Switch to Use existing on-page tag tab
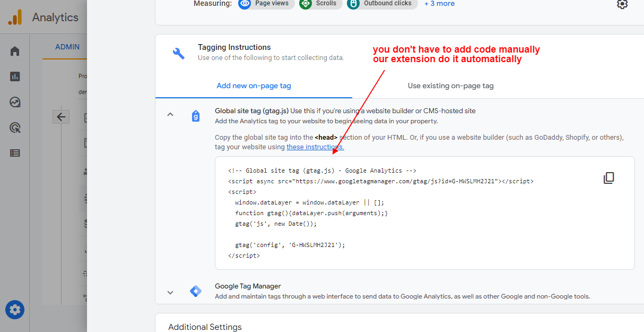The width and height of the screenshot is (644, 332). [451, 86]
